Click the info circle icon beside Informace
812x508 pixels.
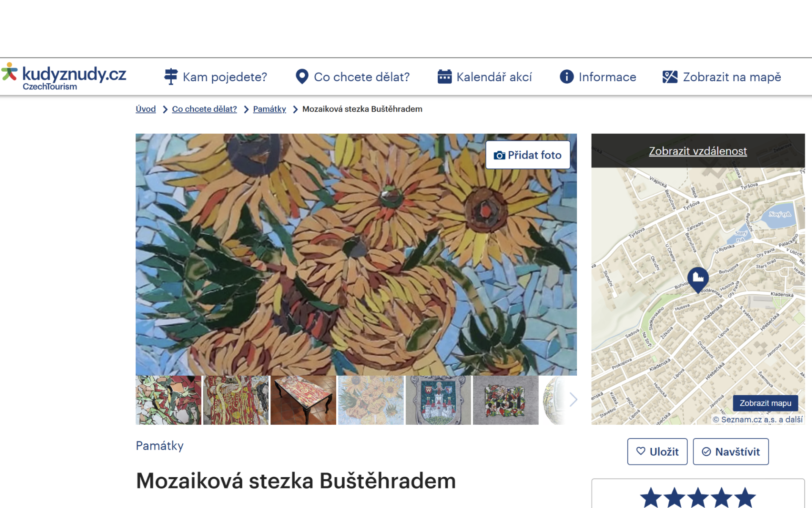567,77
